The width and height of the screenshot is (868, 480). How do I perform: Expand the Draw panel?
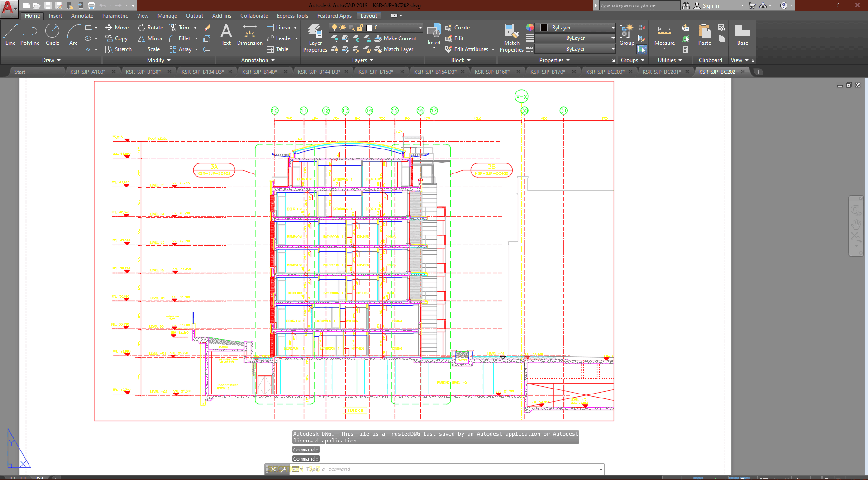pos(51,60)
